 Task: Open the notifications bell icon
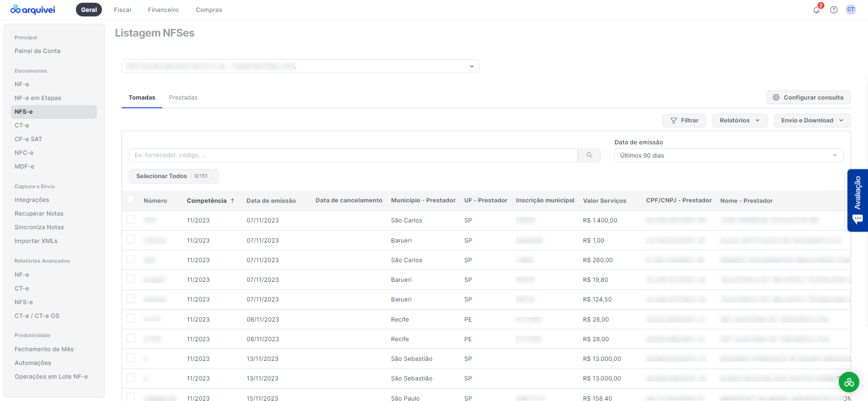(x=816, y=10)
